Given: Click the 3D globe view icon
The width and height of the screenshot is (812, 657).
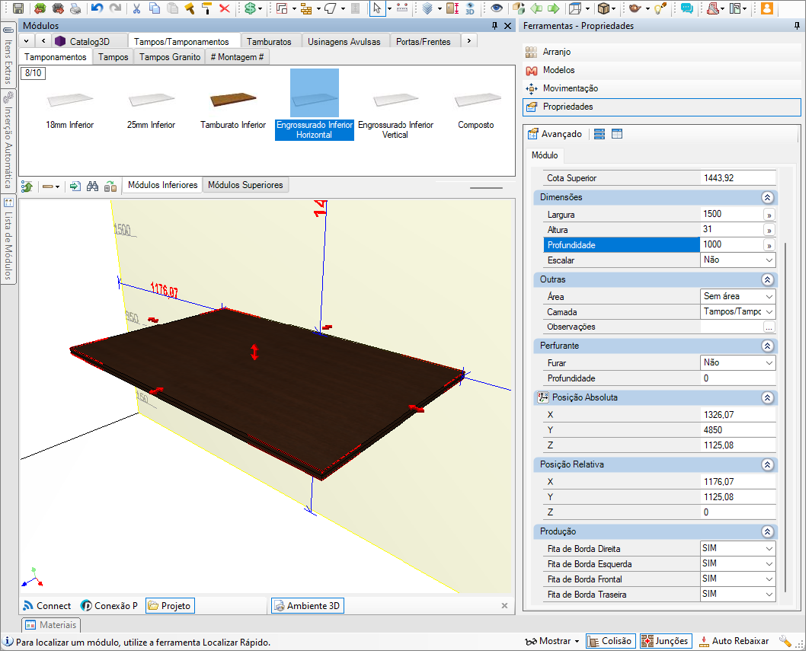Looking at the screenshot, I should (x=470, y=8).
